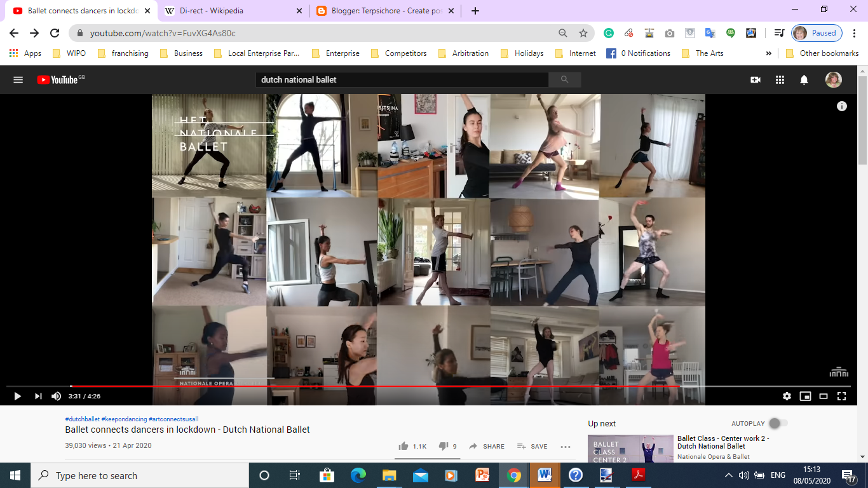The width and height of the screenshot is (868, 488).
Task: Open the Apps bookmark shortcut
Action: (25, 53)
